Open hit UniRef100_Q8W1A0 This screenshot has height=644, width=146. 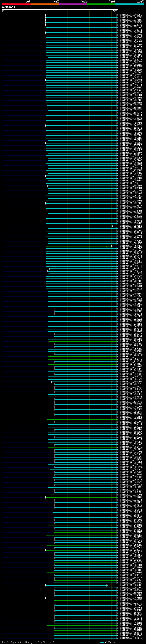(131, 65)
